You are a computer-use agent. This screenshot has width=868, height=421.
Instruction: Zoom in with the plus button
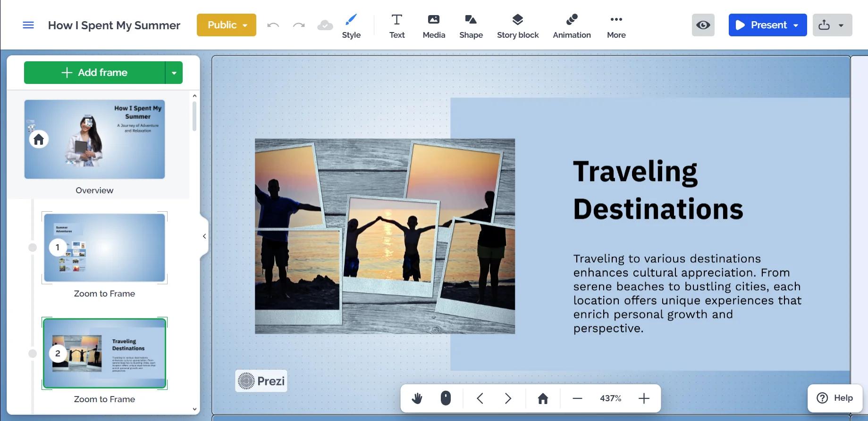(644, 398)
